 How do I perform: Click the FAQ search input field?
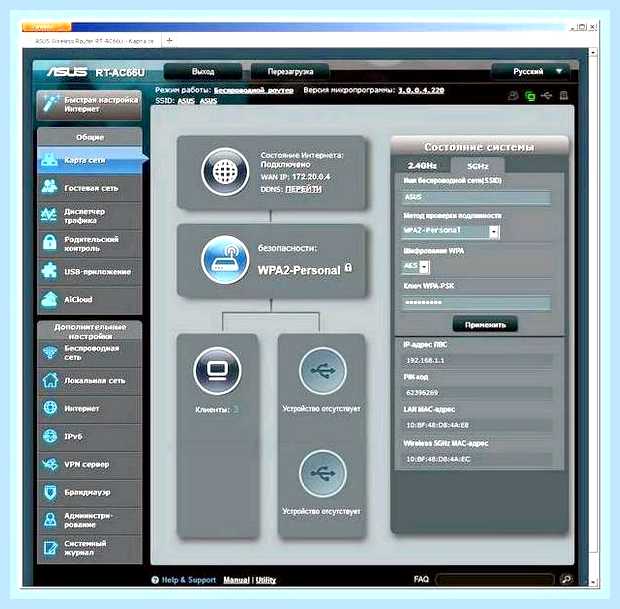click(x=494, y=580)
